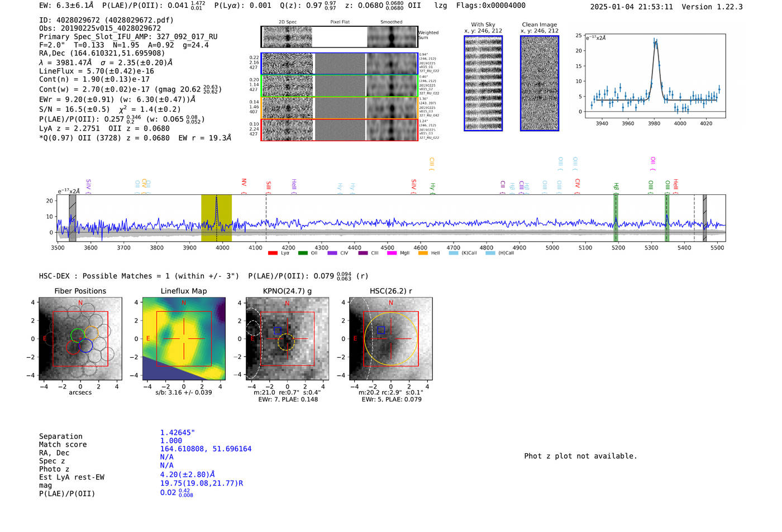Click the green Hβ band near 5200Å
Screen dimensions: 782x532
616,218
